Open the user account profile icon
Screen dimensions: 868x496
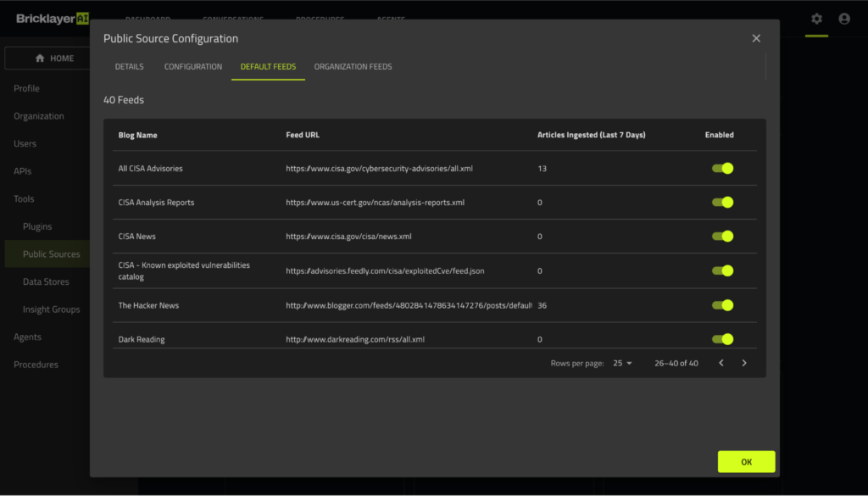click(843, 19)
